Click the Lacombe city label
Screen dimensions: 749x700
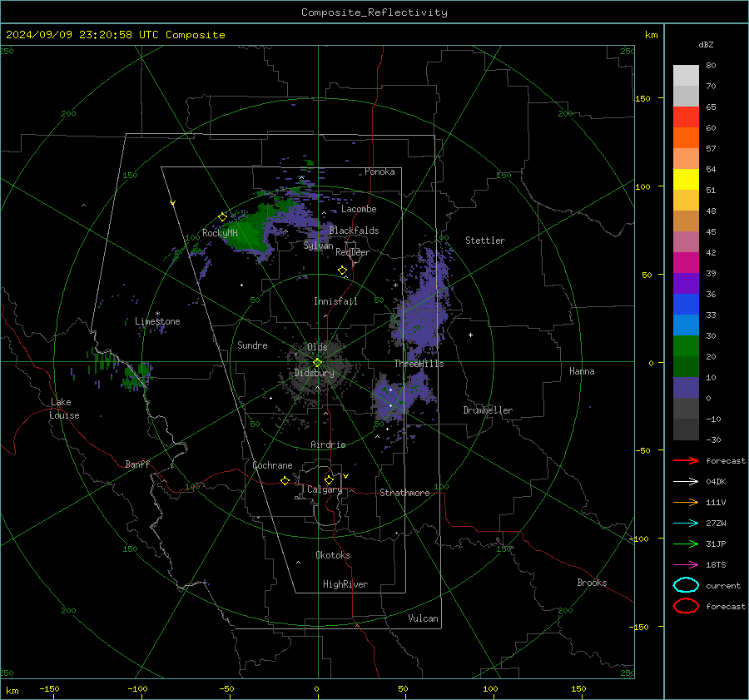coord(359,209)
